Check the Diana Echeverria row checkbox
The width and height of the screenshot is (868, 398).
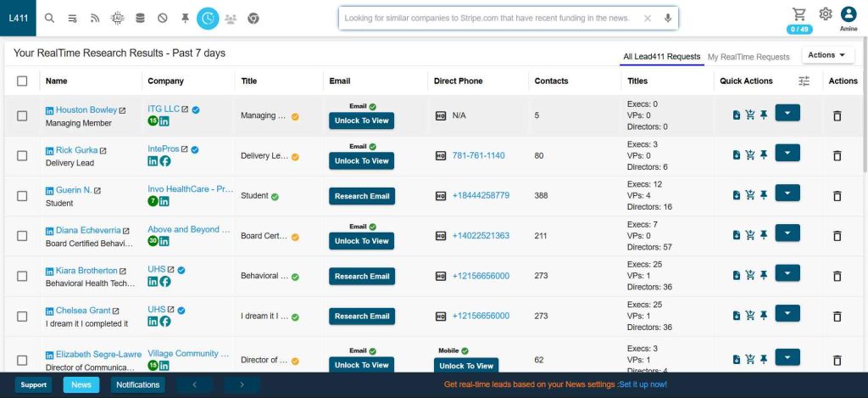[22, 236]
